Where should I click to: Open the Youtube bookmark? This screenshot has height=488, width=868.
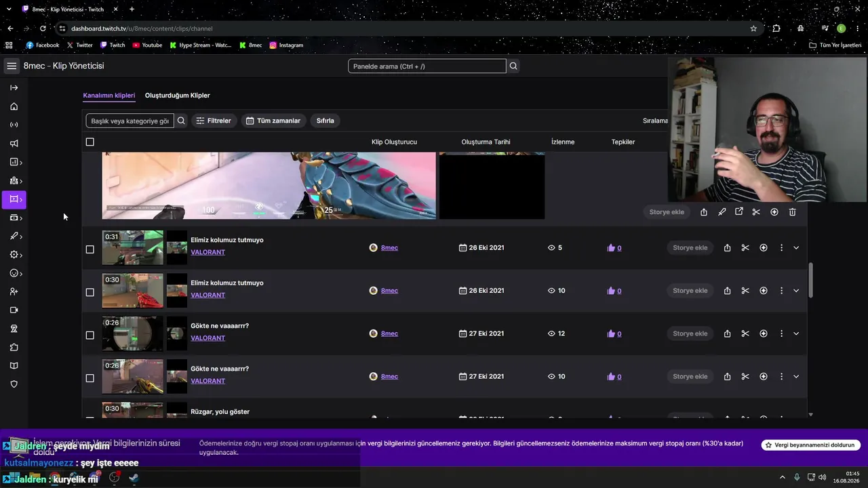click(147, 45)
